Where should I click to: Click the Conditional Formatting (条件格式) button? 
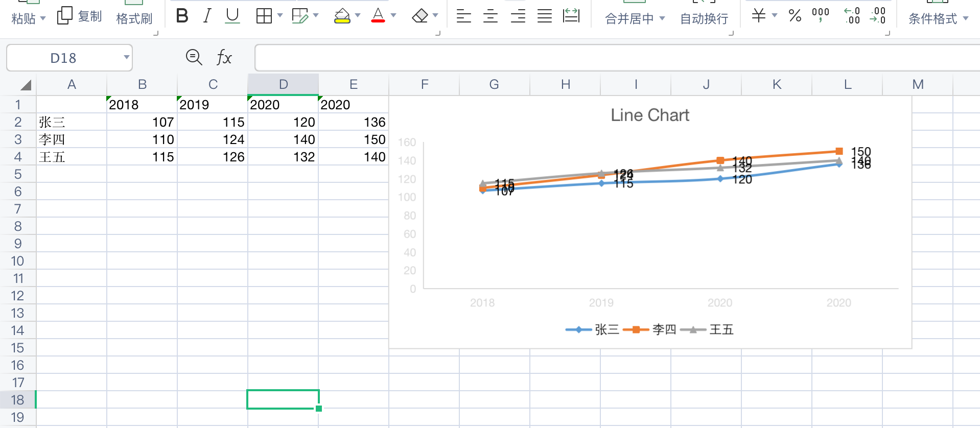933,18
